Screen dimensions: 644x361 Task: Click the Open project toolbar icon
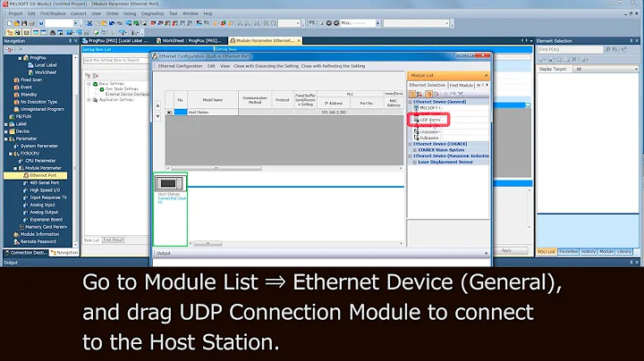[17, 23]
